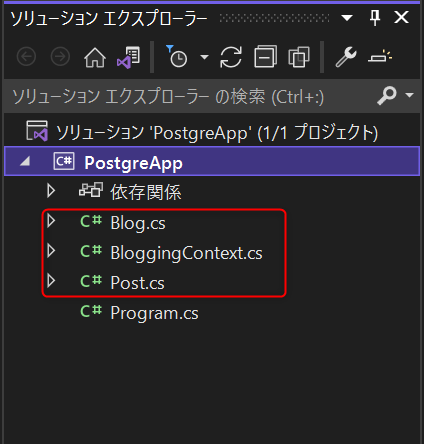Collapse the PostgreApp project node
Screen dimensions: 424x444
(25, 162)
